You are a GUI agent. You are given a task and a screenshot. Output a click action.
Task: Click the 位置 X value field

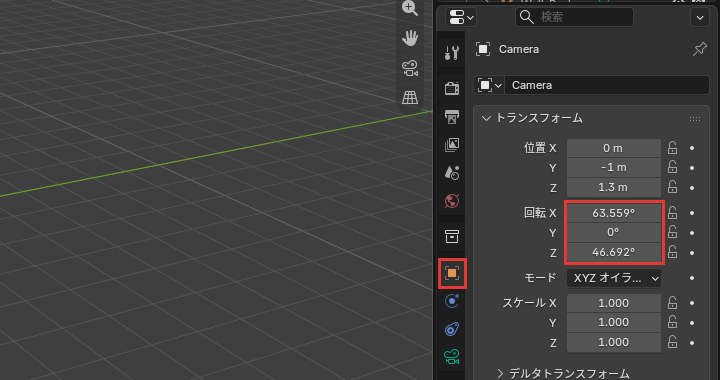613,148
